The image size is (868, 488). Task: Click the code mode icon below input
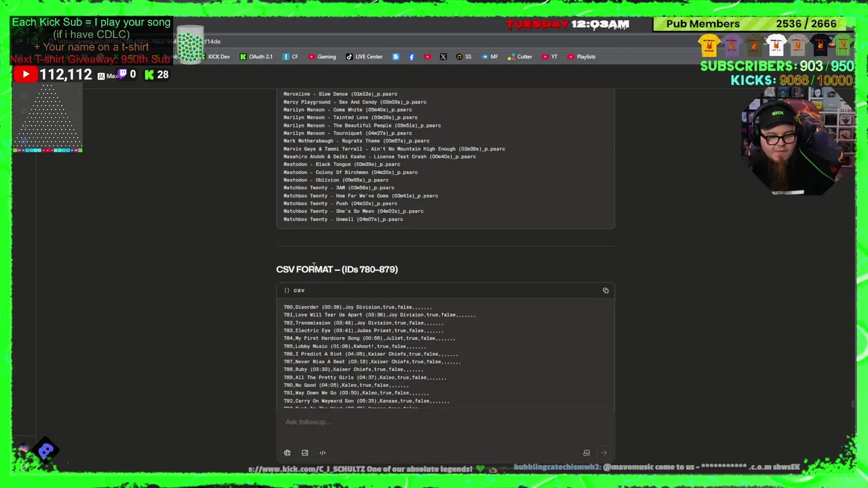coord(323,453)
